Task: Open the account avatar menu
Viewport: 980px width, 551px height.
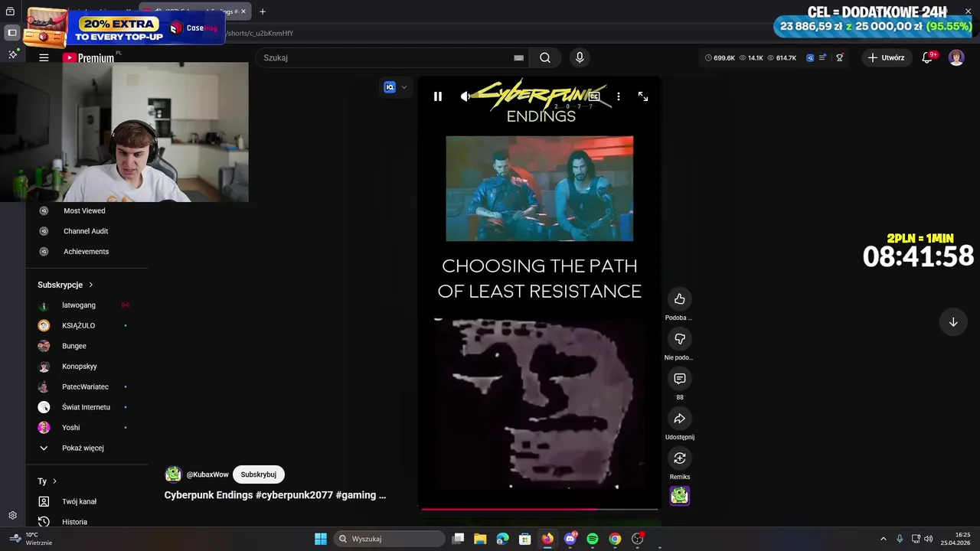Action: point(956,57)
